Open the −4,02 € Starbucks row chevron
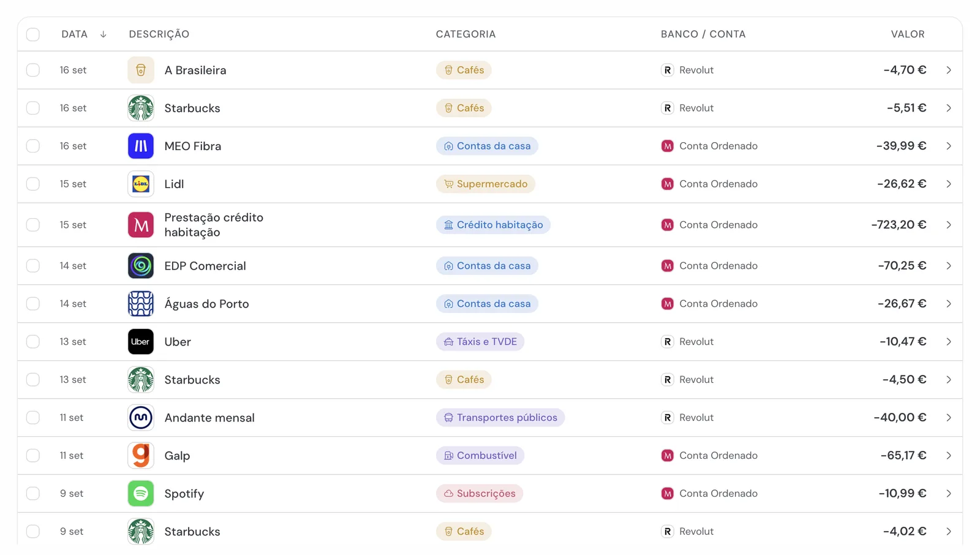 [x=949, y=532]
